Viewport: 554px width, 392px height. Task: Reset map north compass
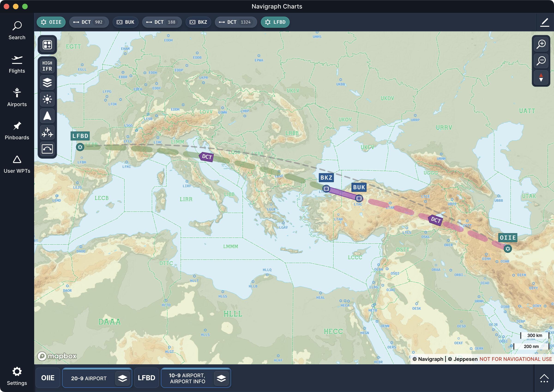(x=541, y=77)
